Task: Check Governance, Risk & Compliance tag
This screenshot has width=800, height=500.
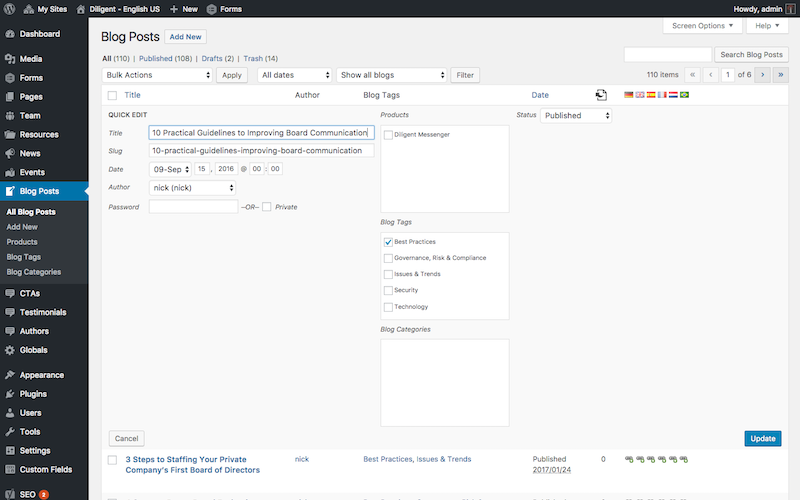Action: [388, 258]
